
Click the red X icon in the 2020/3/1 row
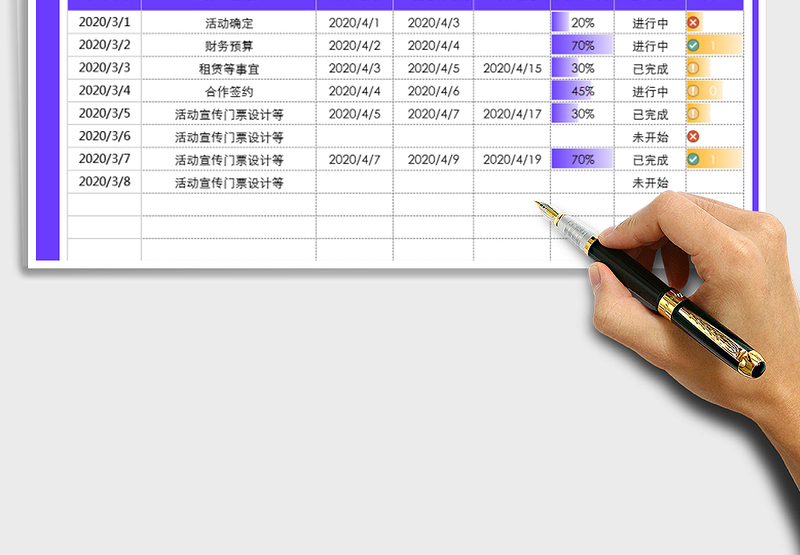pos(693,22)
